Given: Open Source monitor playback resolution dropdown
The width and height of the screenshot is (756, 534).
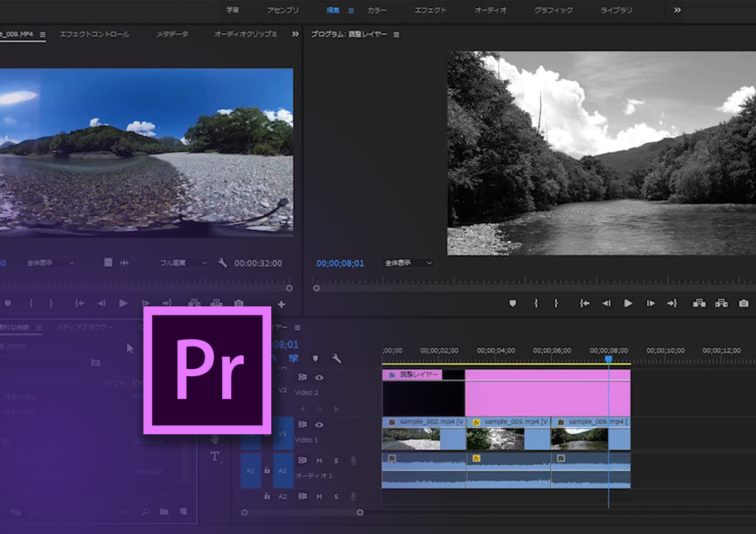Looking at the screenshot, I should click(x=183, y=263).
